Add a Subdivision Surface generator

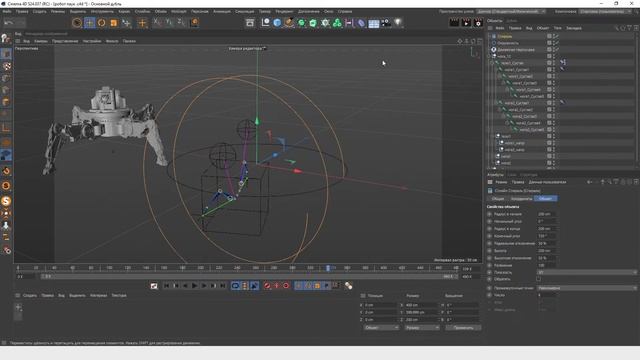pos(301,23)
